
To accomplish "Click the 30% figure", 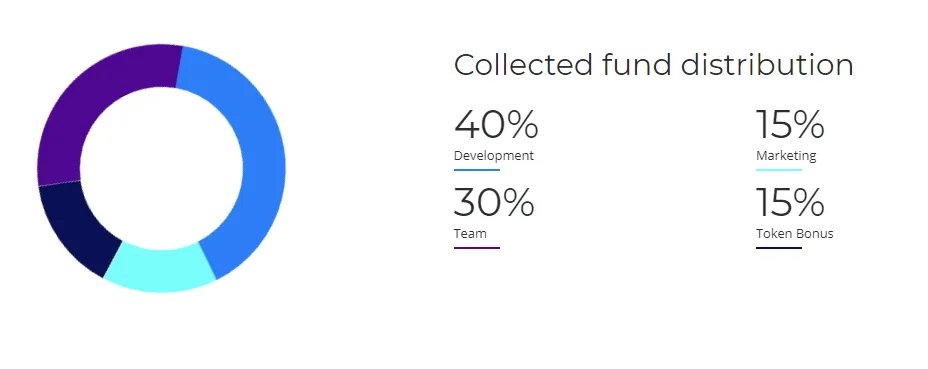I will [x=494, y=202].
